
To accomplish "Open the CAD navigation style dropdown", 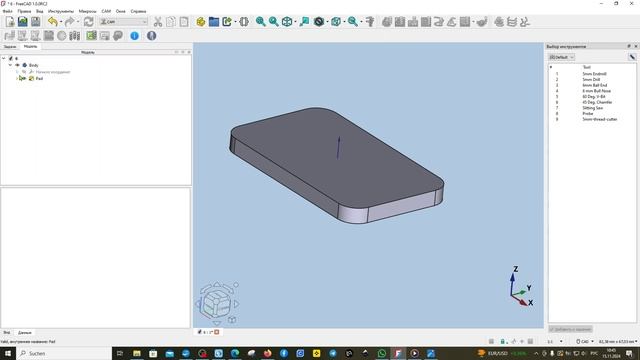I will pyautogui.click(x=584, y=341).
